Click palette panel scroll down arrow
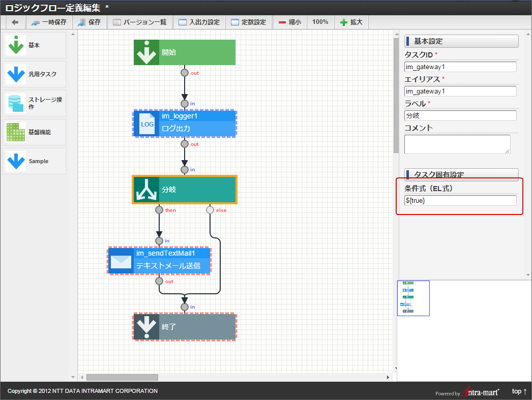This screenshot has height=400, width=532. tap(73, 377)
